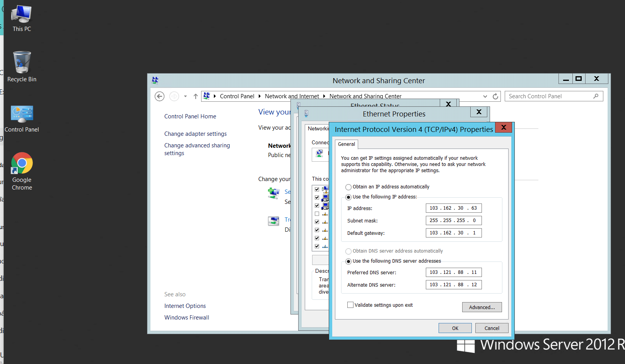Click OK in IPv4 Properties

pyautogui.click(x=455, y=328)
